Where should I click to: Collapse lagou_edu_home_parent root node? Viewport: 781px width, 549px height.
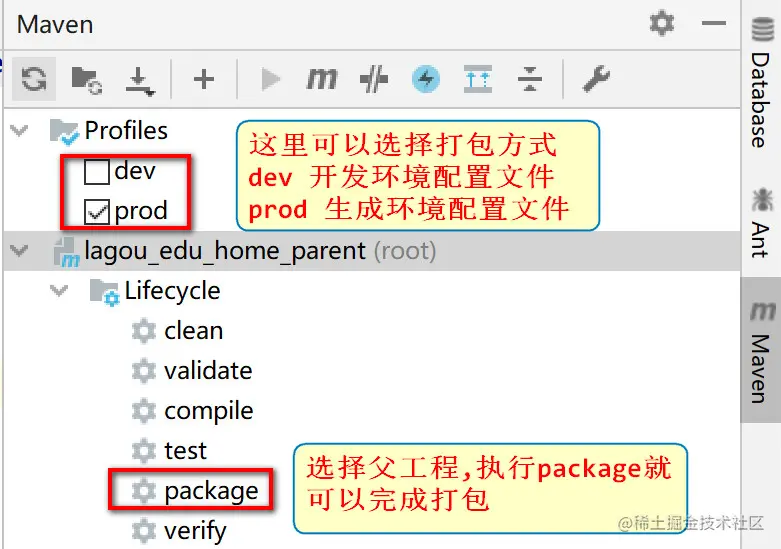[x=19, y=250]
